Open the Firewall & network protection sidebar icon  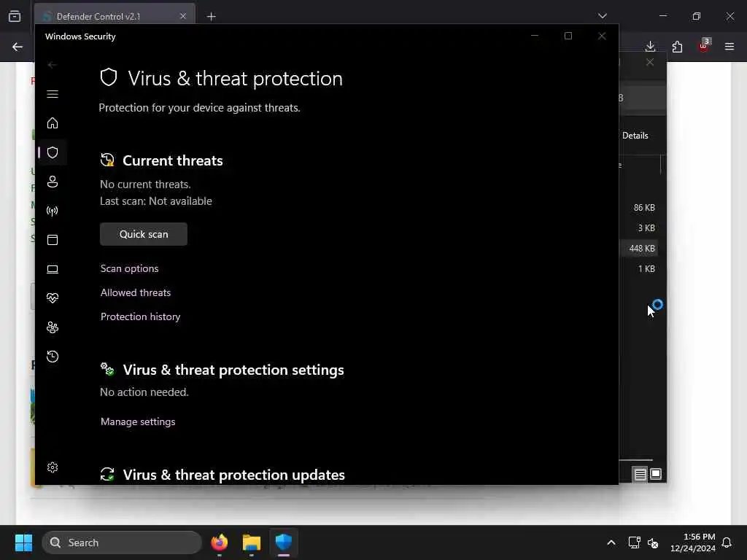point(53,211)
